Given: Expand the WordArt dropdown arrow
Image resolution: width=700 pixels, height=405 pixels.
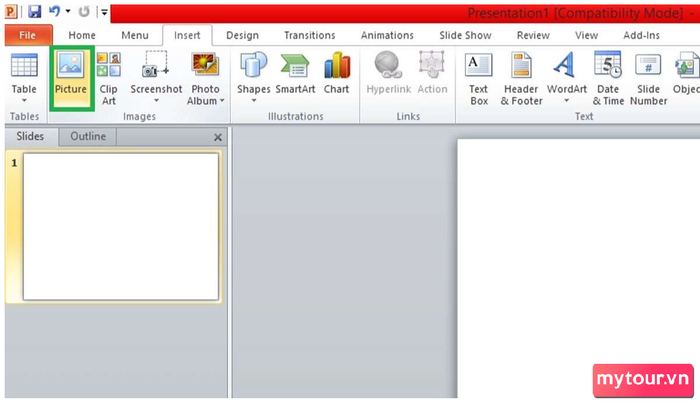Looking at the screenshot, I should pos(567,101).
